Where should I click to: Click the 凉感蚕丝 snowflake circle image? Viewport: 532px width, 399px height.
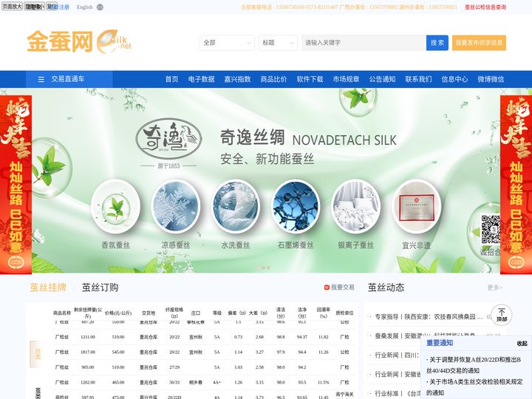click(x=176, y=206)
